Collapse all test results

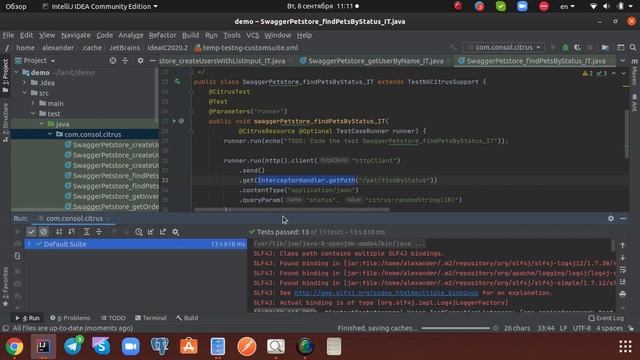pyautogui.click(x=99, y=232)
